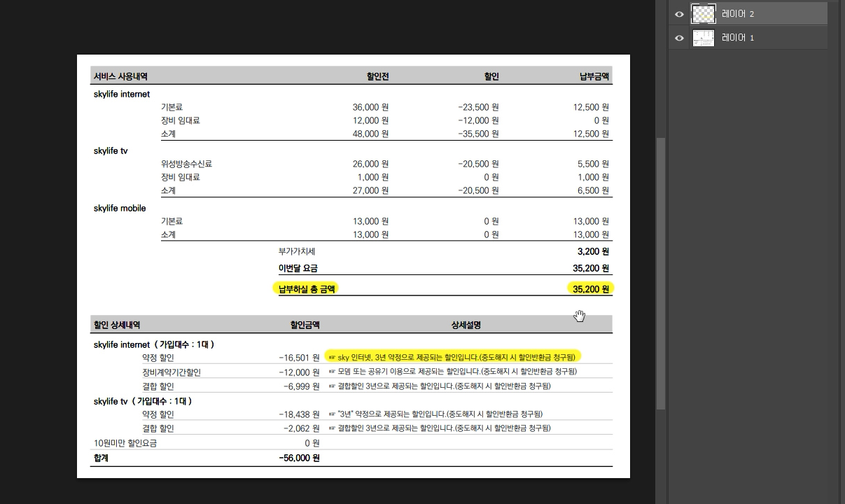Click the 합계 total label
Image resolution: width=845 pixels, height=504 pixels.
102,458
